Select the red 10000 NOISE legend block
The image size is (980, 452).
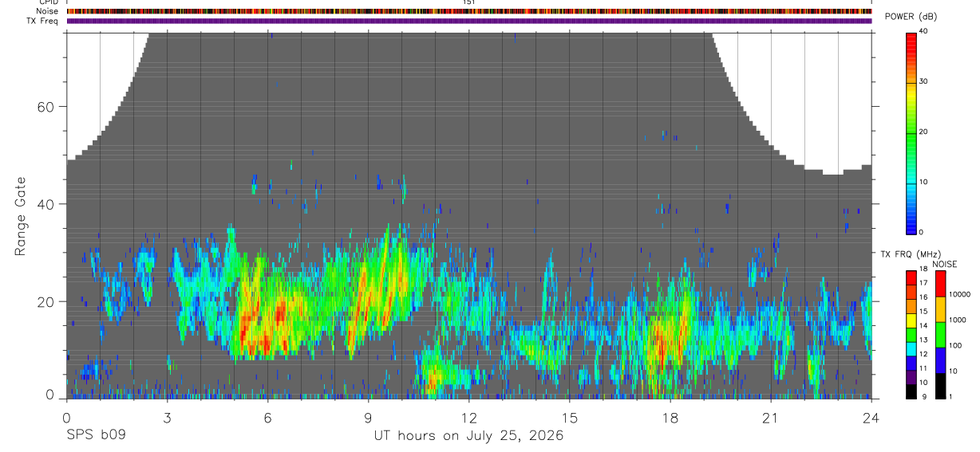pos(939,284)
